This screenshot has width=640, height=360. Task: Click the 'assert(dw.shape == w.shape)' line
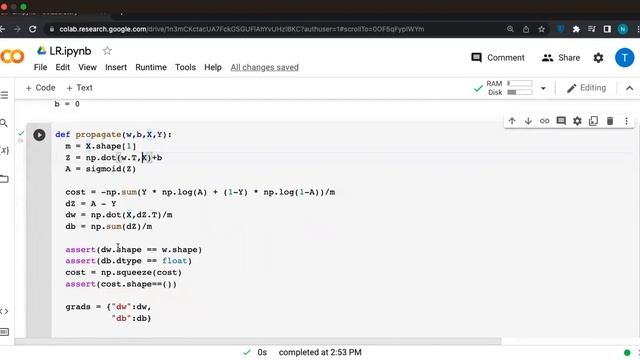(133, 249)
